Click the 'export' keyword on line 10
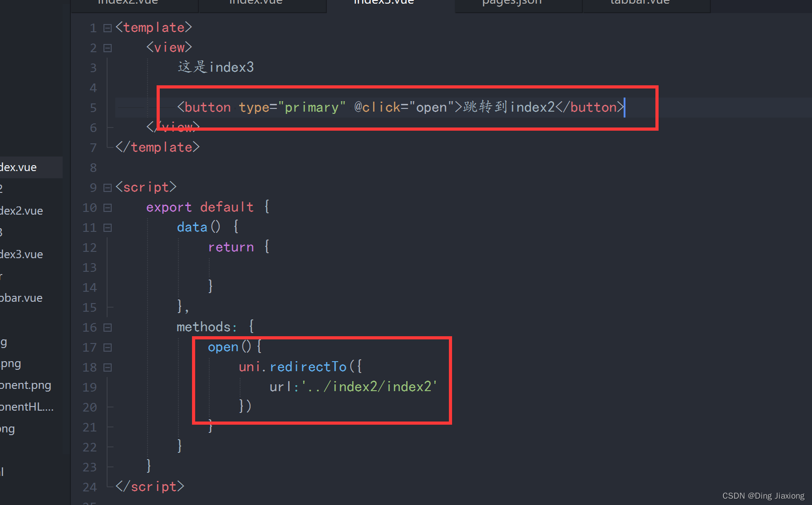812x505 pixels. click(x=169, y=207)
